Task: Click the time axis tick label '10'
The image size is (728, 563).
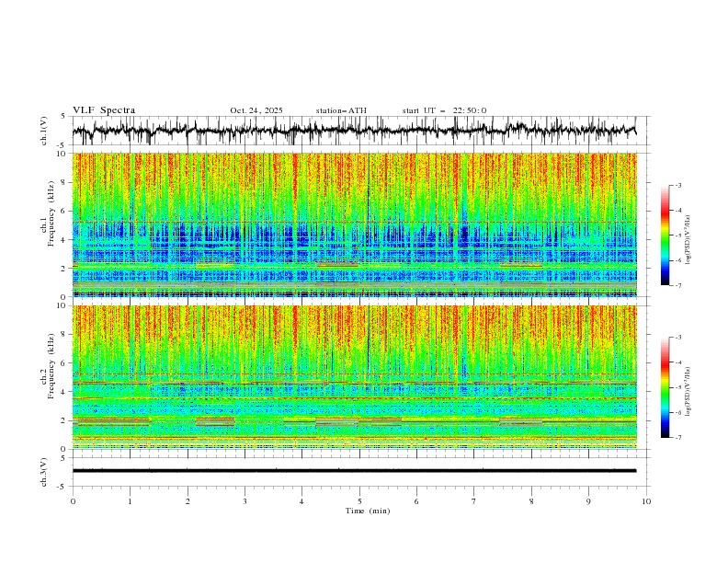Action: (x=646, y=501)
